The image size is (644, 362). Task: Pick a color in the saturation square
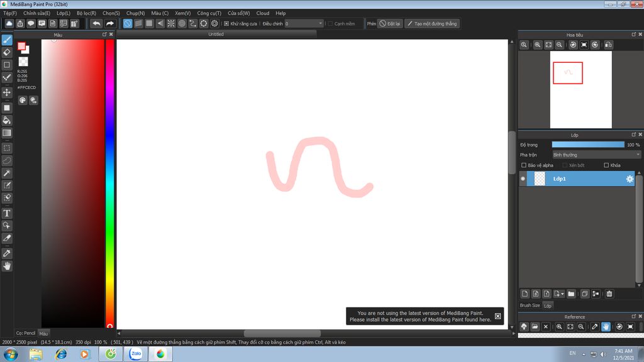click(x=73, y=183)
